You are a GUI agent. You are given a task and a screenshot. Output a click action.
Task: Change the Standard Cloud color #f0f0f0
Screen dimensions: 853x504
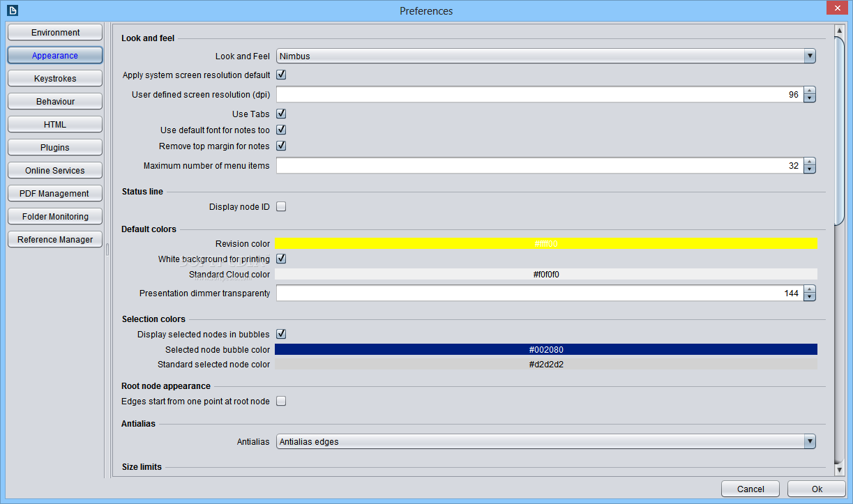point(546,275)
